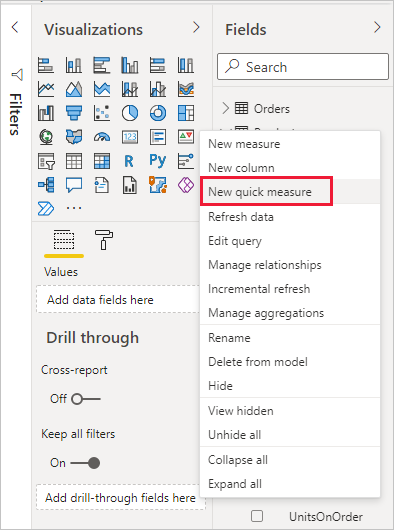The width and height of the screenshot is (394, 530).
Task: Select the Q&A speech bubble visual
Action: pos(74,185)
